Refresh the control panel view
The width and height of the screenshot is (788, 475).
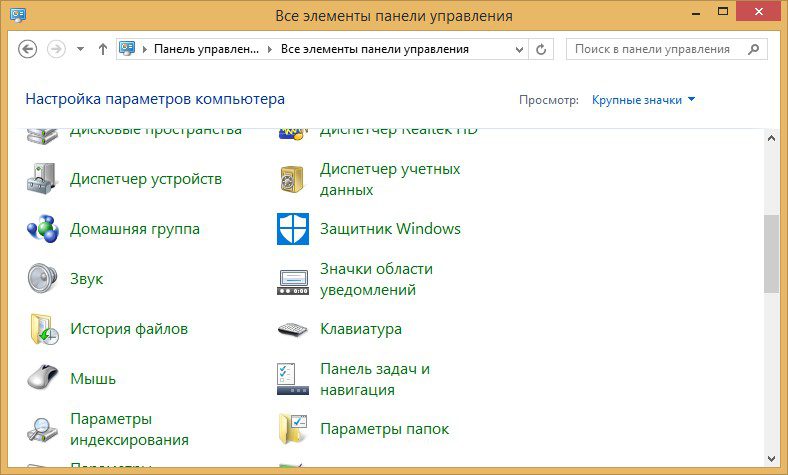pyautogui.click(x=541, y=49)
